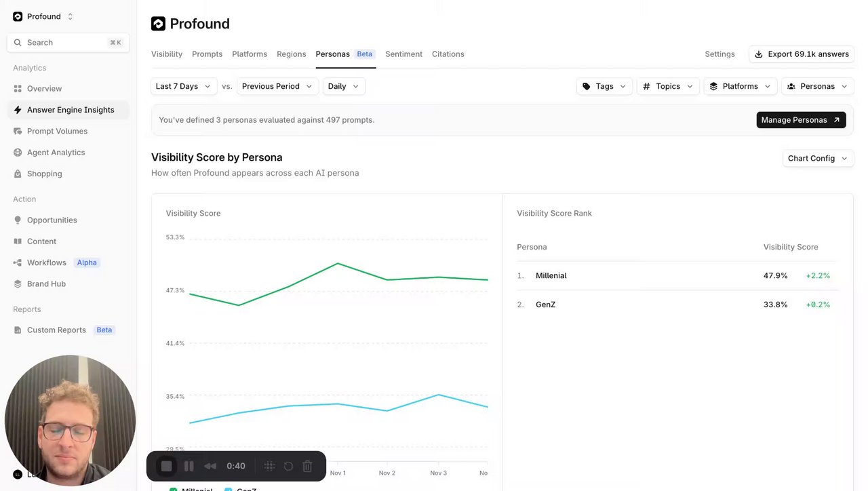This screenshot has height=491, width=868.
Task: Click the sidebar Search field
Action: pyautogui.click(x=68, y=43)
